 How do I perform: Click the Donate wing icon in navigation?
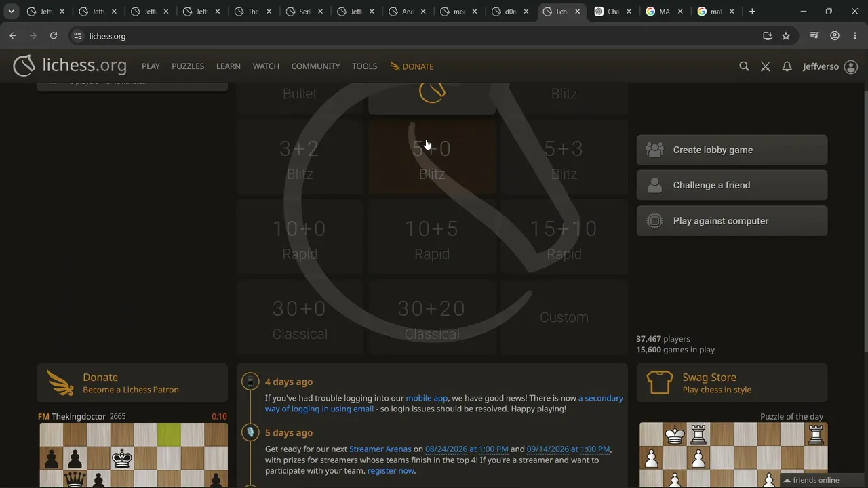(395, 66)
